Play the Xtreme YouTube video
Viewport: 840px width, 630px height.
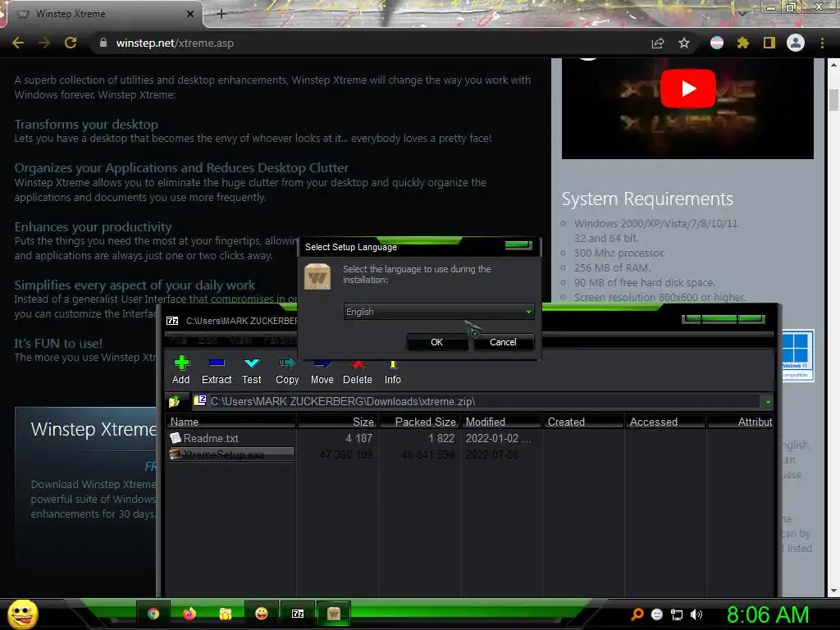pos(688,89)
